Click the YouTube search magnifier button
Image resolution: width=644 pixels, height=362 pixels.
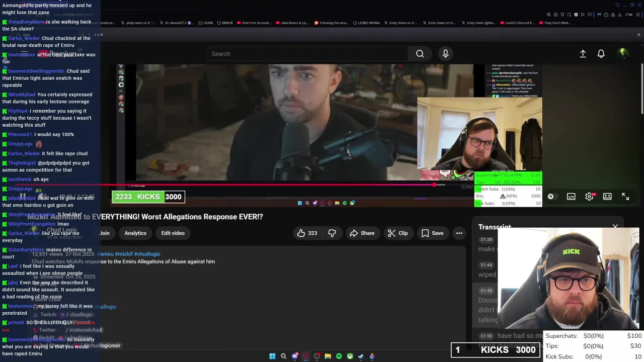[x=420, y=54]
